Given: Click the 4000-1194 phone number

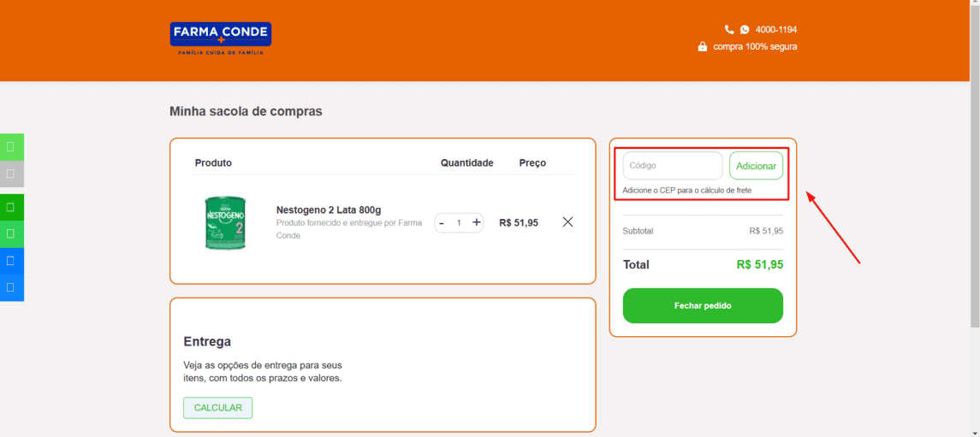Looking at the screenshot, I should coord(776,29).
